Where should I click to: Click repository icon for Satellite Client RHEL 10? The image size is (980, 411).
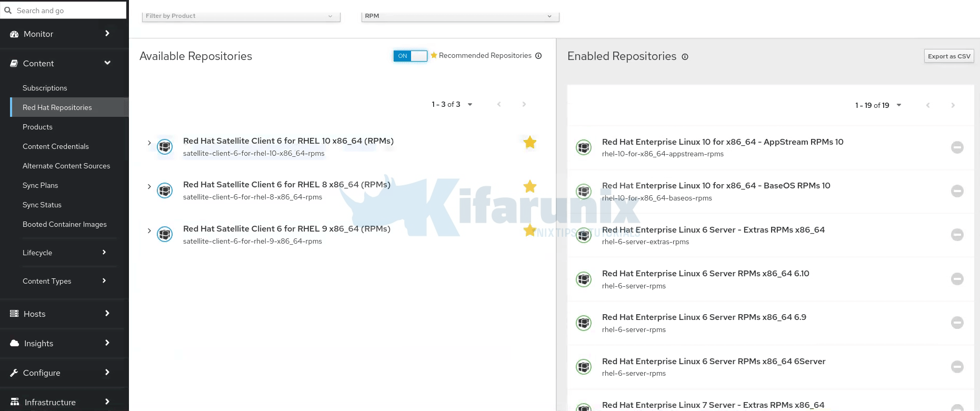coord(165,146)
